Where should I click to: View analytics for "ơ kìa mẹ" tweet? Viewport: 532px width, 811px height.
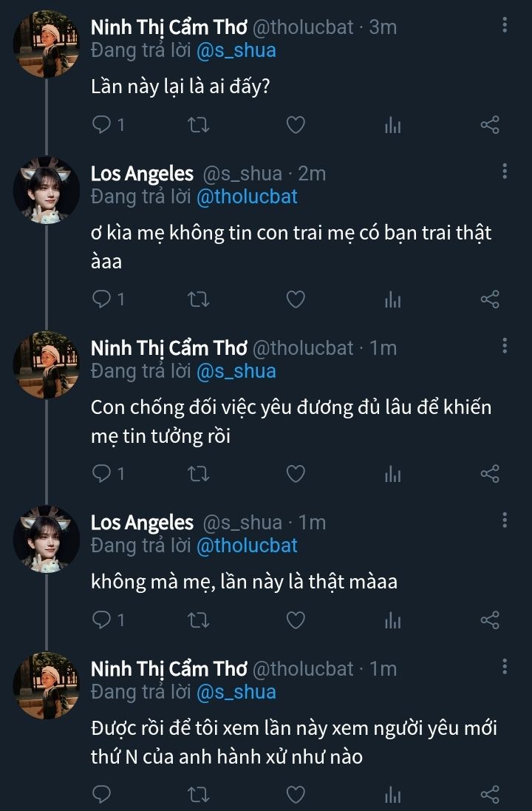point(392,299)
